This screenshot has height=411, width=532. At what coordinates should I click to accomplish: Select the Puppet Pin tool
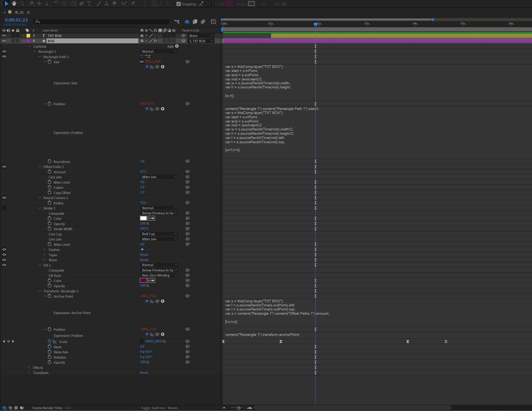(133, 3)
